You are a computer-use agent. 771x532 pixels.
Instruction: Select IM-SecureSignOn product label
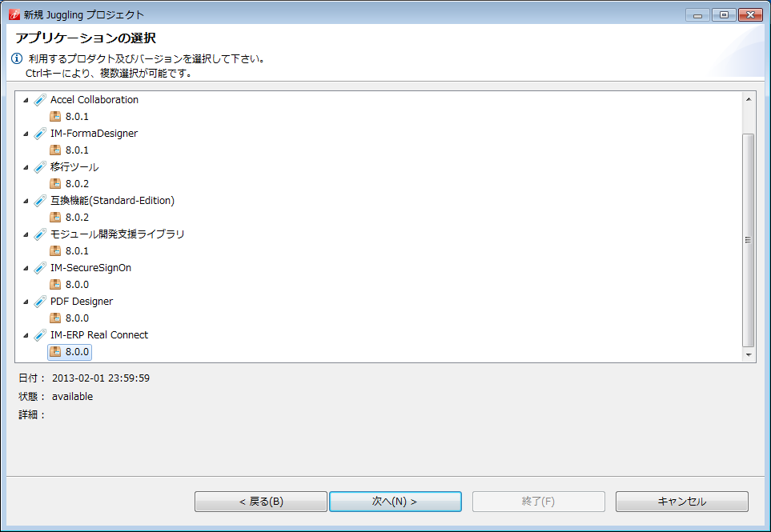pos(90,268)
